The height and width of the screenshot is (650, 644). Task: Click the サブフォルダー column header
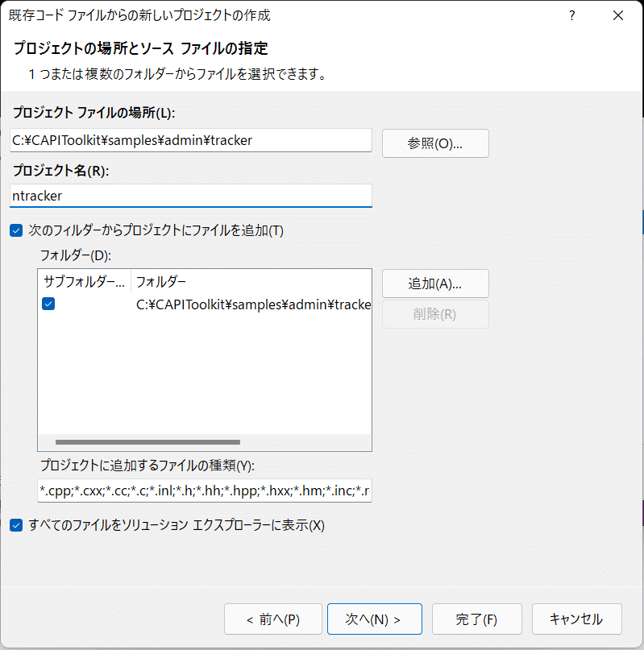(85, 282)
